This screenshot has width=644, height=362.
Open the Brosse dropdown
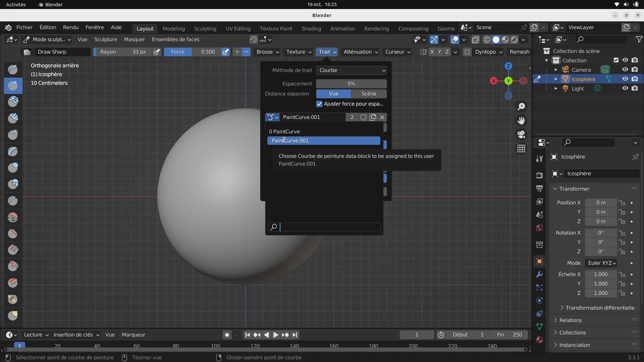click(267, 52)
